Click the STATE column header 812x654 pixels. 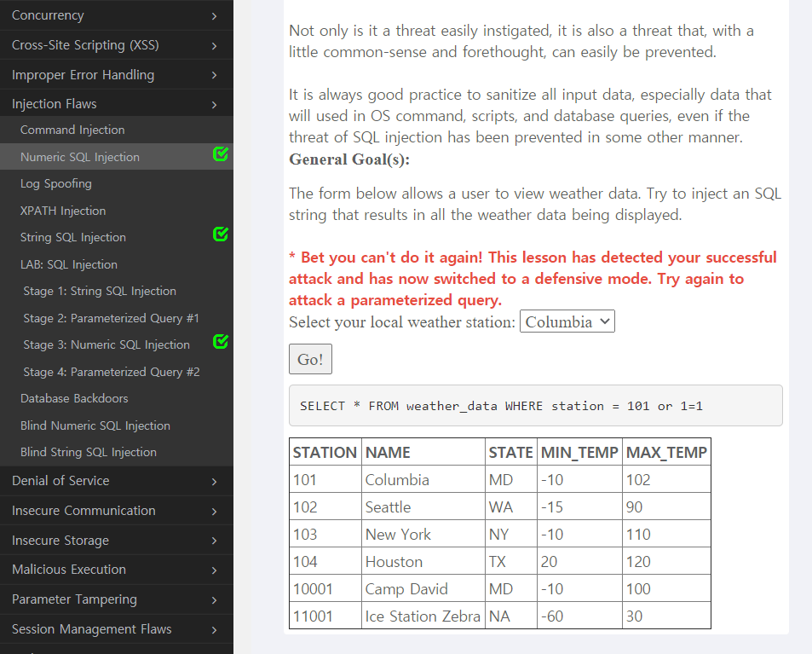pos(511,452)
